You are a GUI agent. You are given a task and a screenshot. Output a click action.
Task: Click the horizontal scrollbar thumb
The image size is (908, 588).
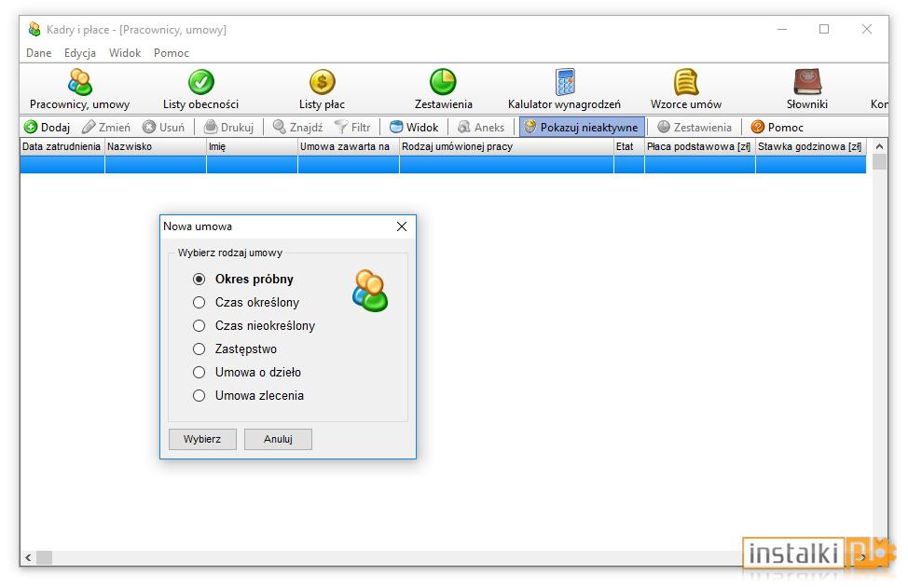[45, 558]
